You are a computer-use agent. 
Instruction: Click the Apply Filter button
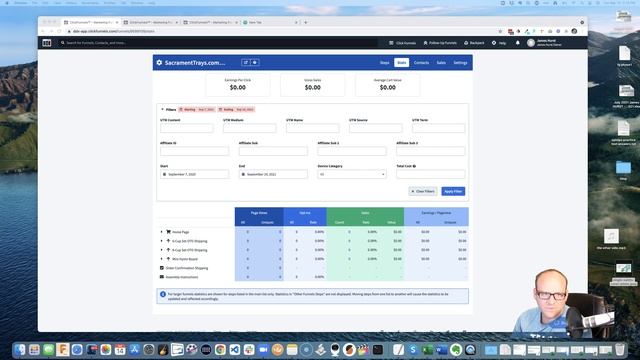[x=453, y=191]
